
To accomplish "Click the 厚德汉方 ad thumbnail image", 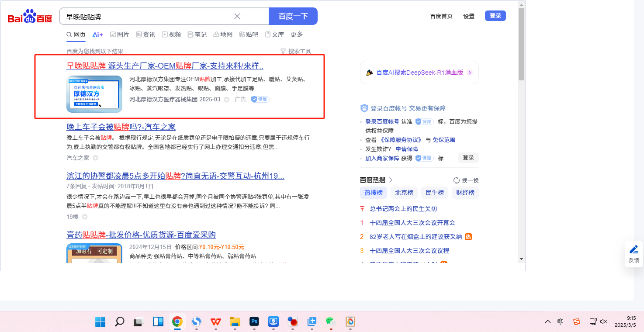I will coord(94,94).
